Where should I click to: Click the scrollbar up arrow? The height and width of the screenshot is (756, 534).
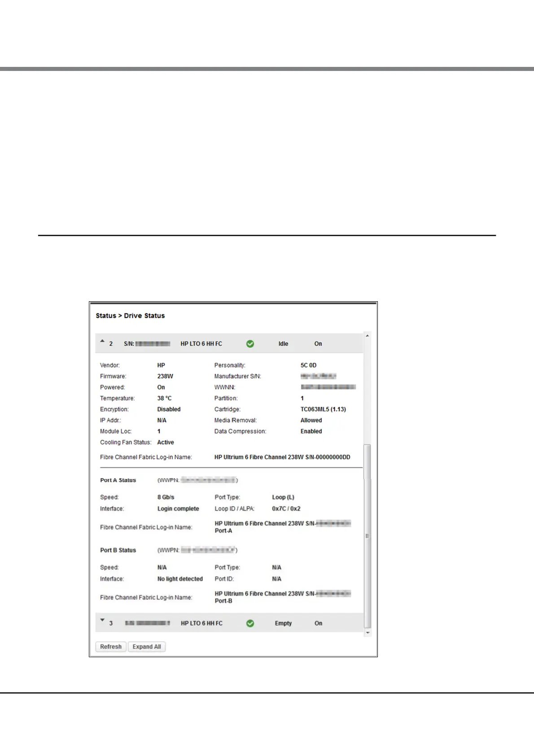pyautogui.click(x=368, y=336)
